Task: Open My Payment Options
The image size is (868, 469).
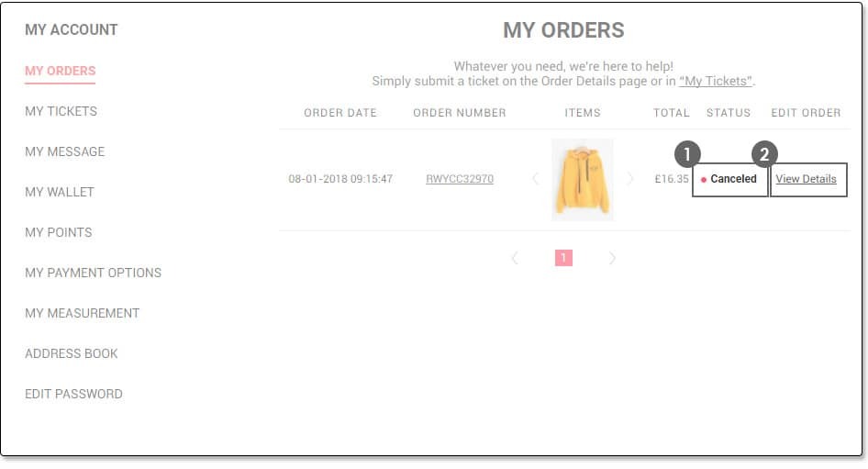Action: pyautogui.click(x=93, y=273)
